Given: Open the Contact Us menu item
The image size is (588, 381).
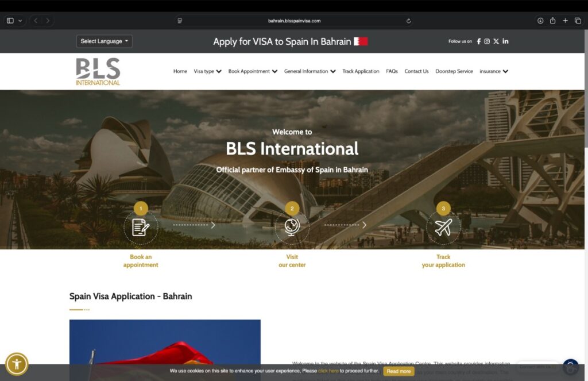Looking at the screenshot, I should (x=416, y=71).
